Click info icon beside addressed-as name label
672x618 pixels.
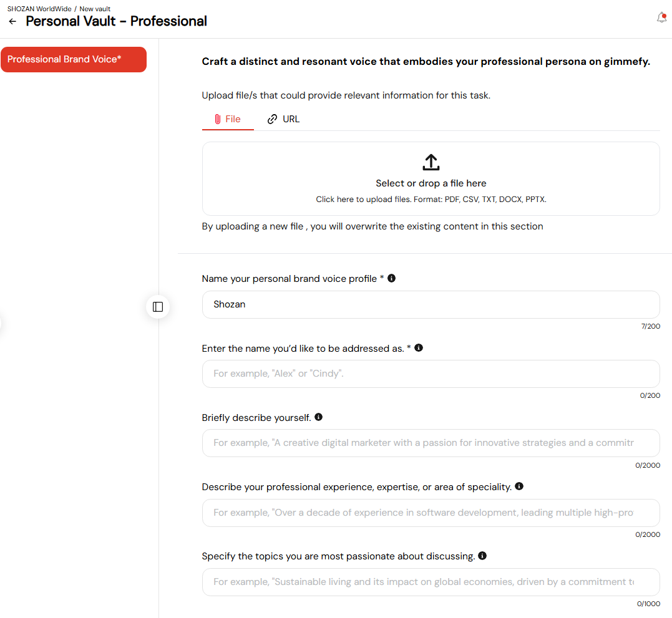tap(419, 348)
